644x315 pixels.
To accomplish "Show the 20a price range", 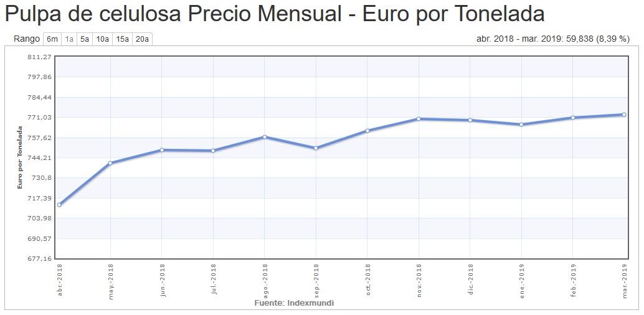I will (142, 39).
